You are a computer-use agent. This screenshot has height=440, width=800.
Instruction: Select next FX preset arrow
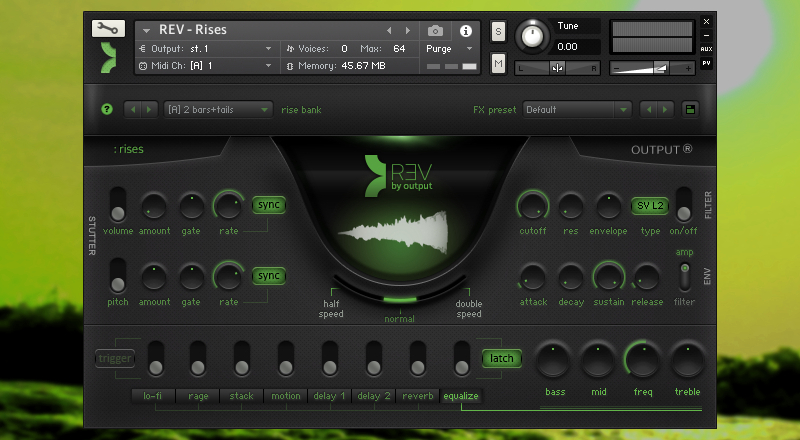tap(665, 110)
